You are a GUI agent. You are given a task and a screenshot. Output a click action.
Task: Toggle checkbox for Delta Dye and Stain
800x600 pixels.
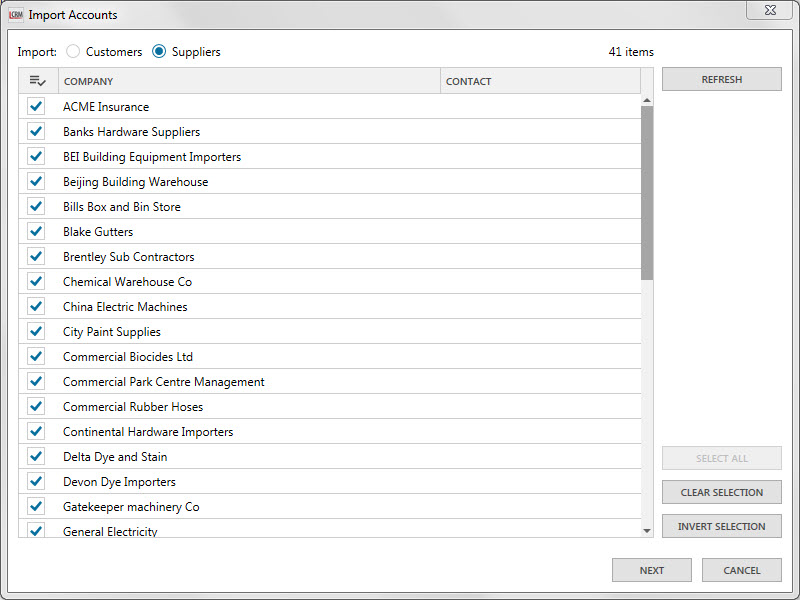click(x=37, y=456)
